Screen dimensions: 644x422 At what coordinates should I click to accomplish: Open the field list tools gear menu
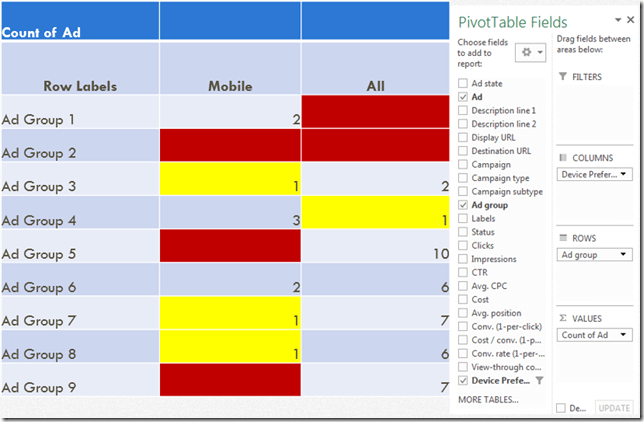[527, 52]
